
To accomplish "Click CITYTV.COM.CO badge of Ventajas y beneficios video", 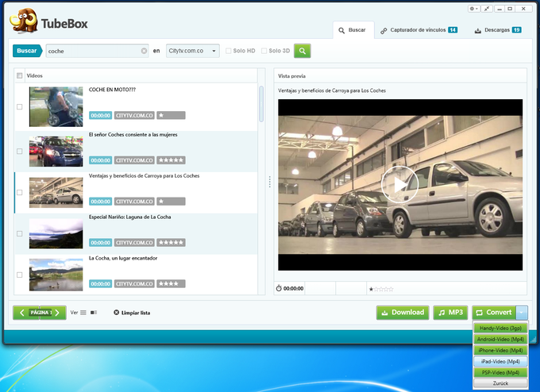I will pyautogui.click(x=134, y=202).
